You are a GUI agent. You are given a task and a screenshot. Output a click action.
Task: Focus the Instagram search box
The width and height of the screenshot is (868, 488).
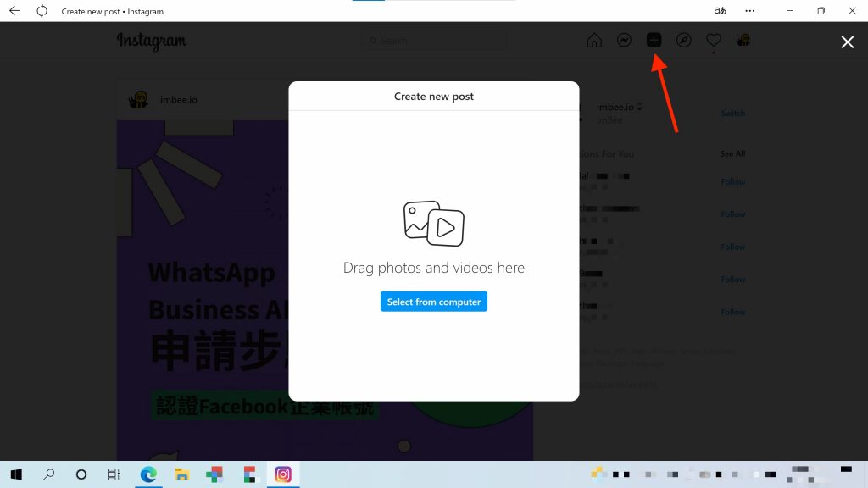[x=433, y=41]
